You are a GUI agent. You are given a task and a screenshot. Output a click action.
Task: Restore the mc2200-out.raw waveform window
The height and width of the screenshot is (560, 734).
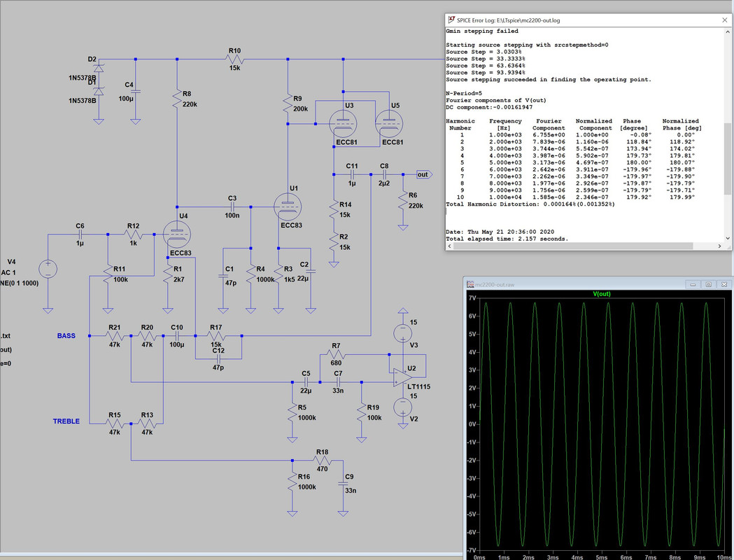(x=708, y=284)
